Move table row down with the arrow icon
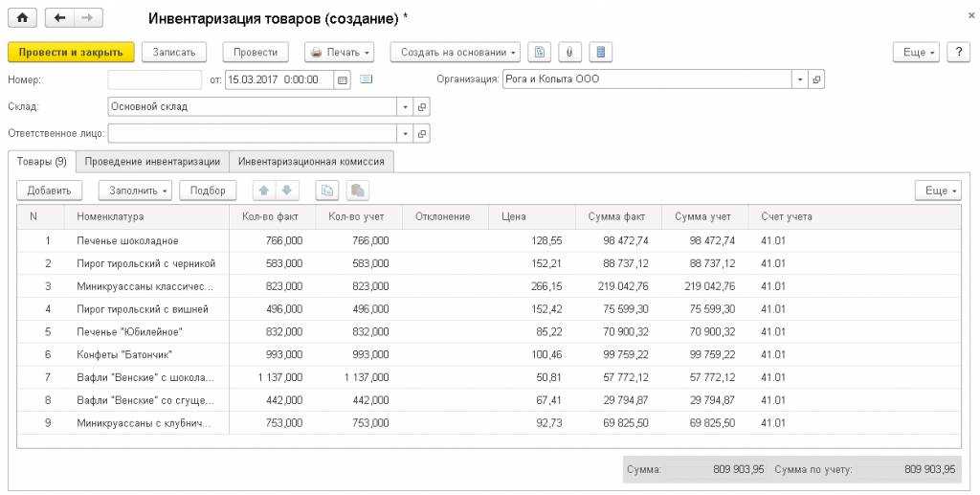The image size is (980, 495). (287, 191)
